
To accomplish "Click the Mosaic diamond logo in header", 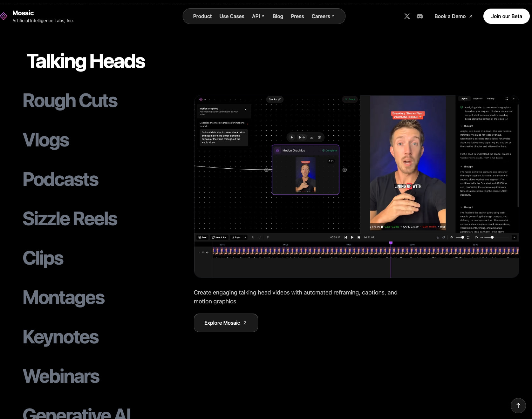I will [x=3, y=16].
